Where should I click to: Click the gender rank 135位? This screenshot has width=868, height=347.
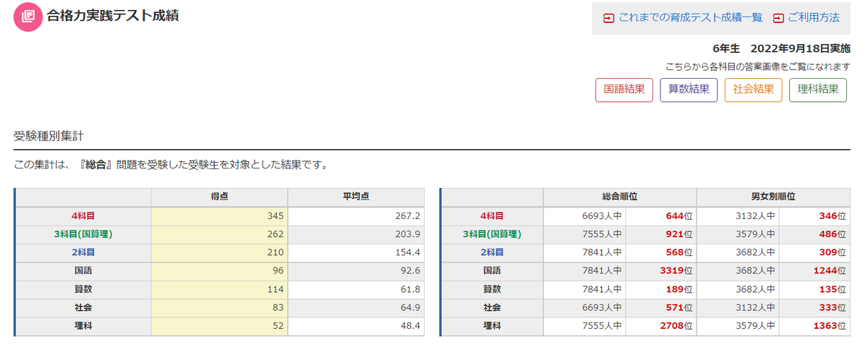pyautogui.click(x=833, y=289)
